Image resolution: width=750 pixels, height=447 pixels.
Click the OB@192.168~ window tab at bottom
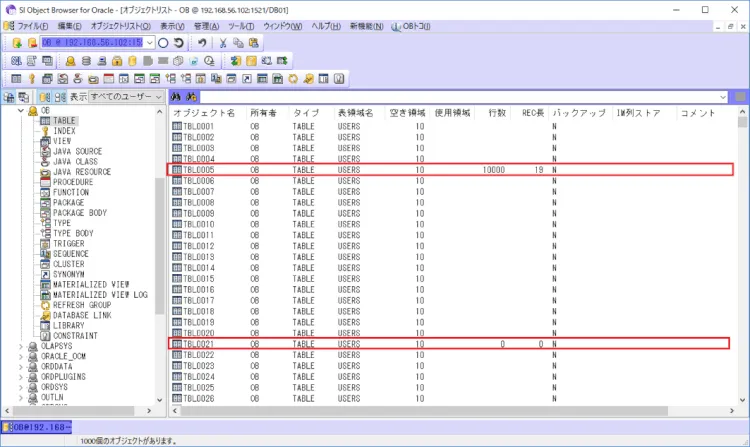click(x=37, y=427)
